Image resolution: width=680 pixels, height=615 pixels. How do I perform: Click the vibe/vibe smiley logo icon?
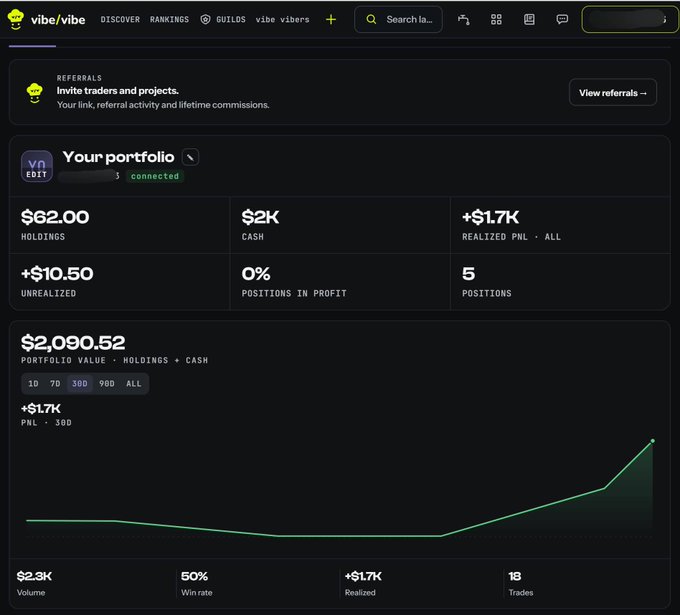point(16,20)
